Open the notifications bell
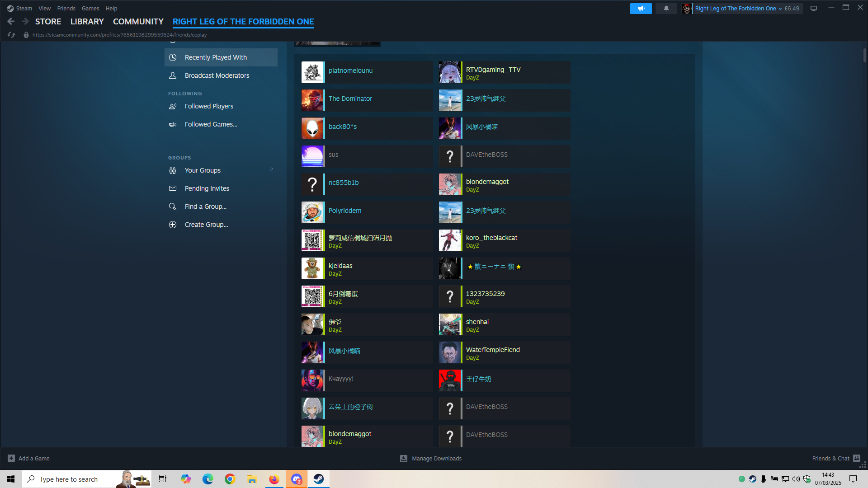The height and width of the screenshot is (488, 868). 666,9
